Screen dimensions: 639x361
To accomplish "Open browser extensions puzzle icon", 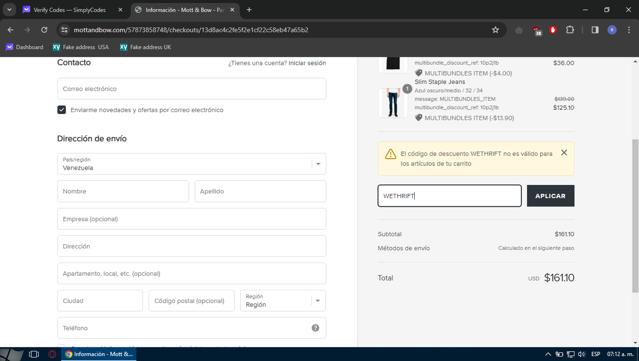I will tap(570, 30).
